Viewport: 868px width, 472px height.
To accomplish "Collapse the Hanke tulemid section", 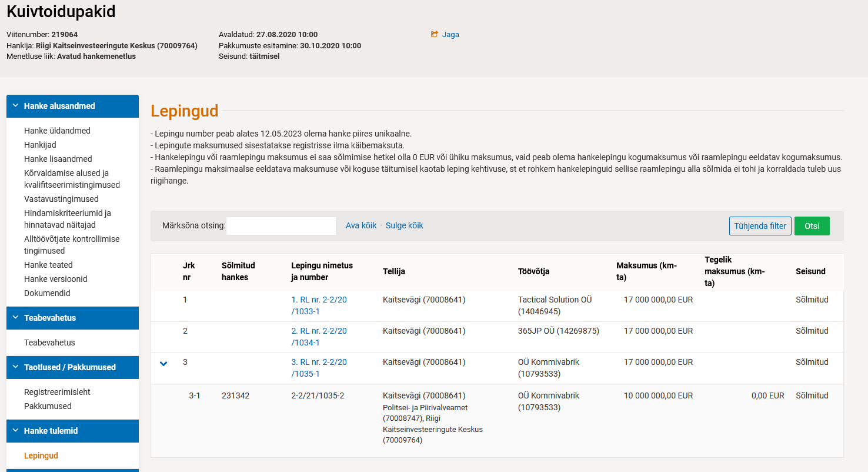I will (x=16, y=431).
